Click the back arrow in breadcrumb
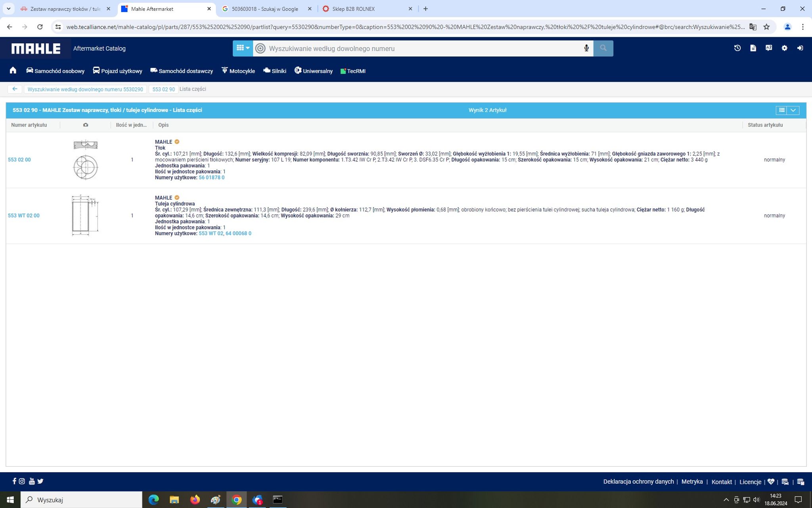The image size is (812, 508). point(15,89)
